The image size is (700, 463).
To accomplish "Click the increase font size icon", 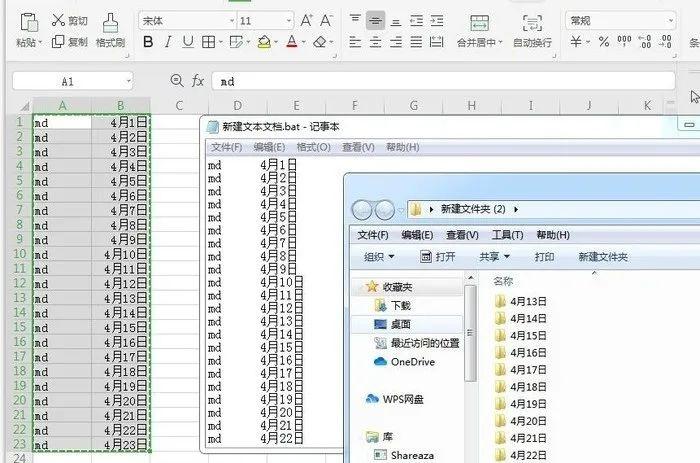I will [x=307, y=20].
